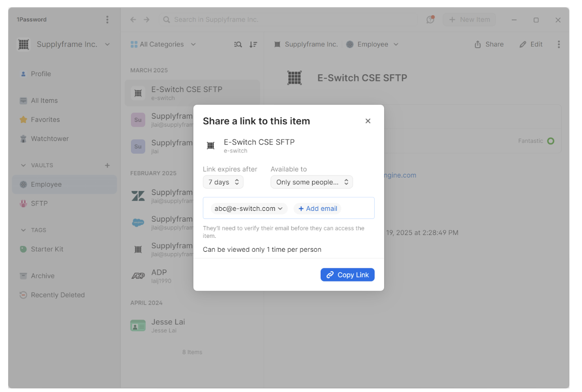Click the back navigation arrow

coord(133,20)
